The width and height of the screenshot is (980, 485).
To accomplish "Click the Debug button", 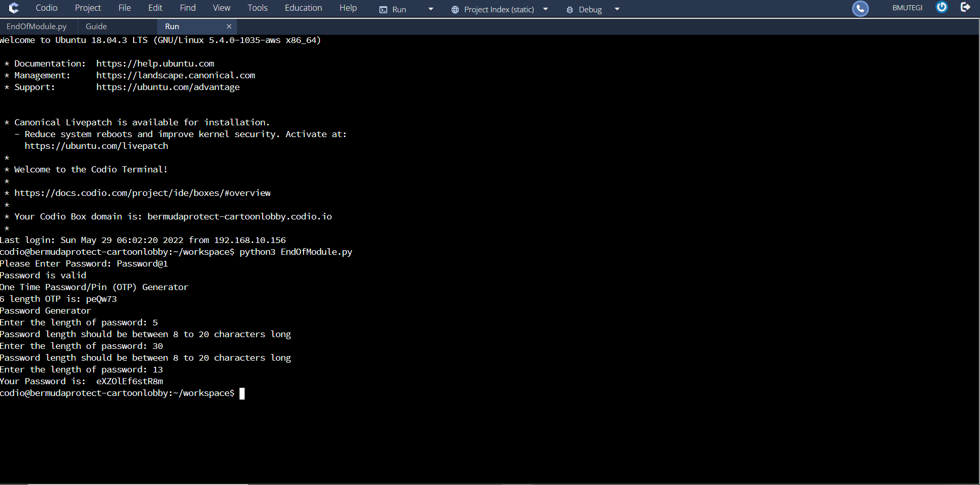I will [x=590, y=10].
